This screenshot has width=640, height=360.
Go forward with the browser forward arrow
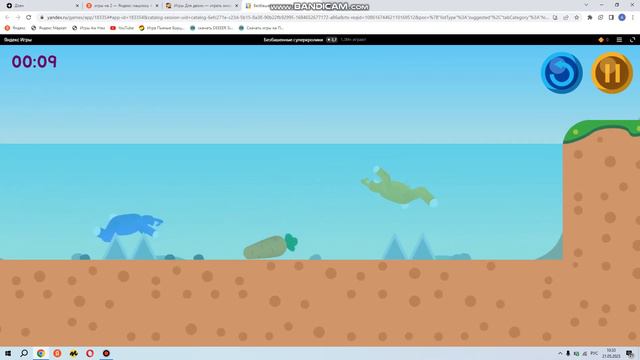point(18,18)
